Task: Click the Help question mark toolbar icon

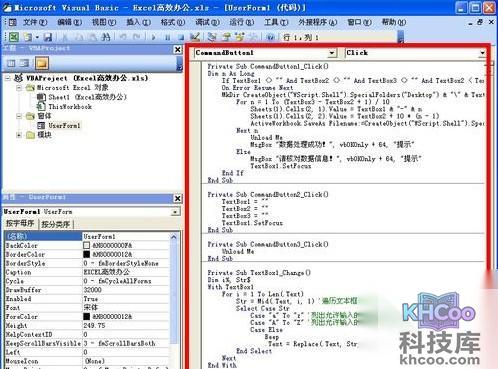Action: 270,37
